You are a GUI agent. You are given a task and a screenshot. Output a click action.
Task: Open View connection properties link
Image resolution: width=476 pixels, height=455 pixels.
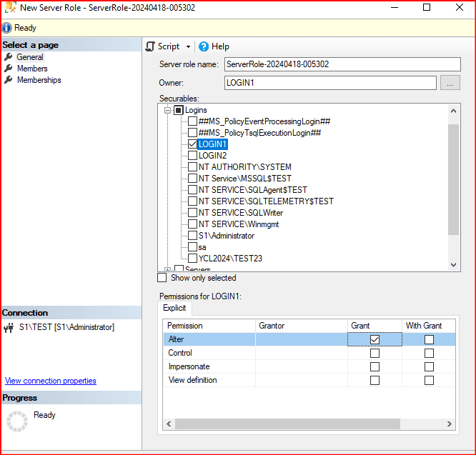click(51, 381)
